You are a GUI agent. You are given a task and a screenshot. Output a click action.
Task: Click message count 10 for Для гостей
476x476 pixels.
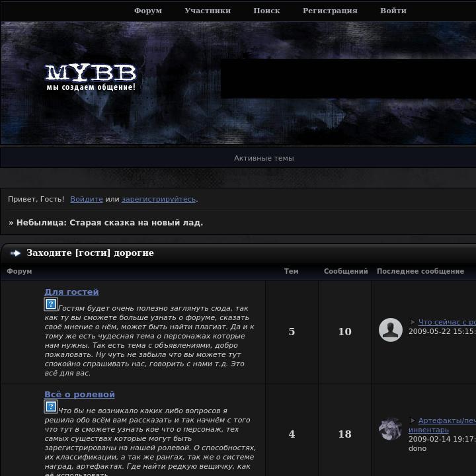pos(345,331)
